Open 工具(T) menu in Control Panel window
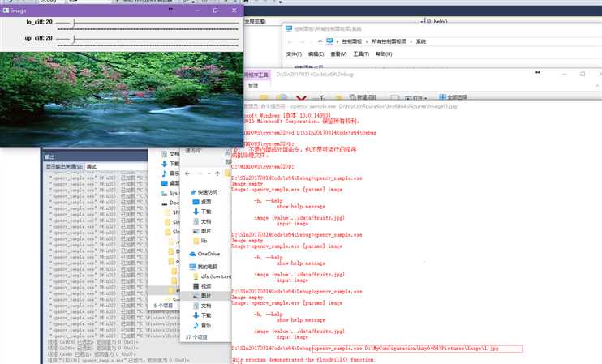 pyautogui.click(x=361, y=54)
